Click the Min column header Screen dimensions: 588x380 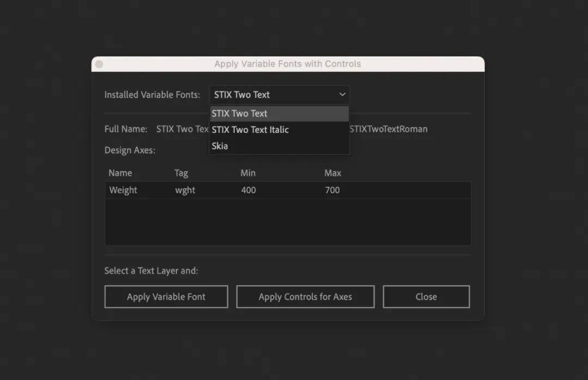click(248, 173)
